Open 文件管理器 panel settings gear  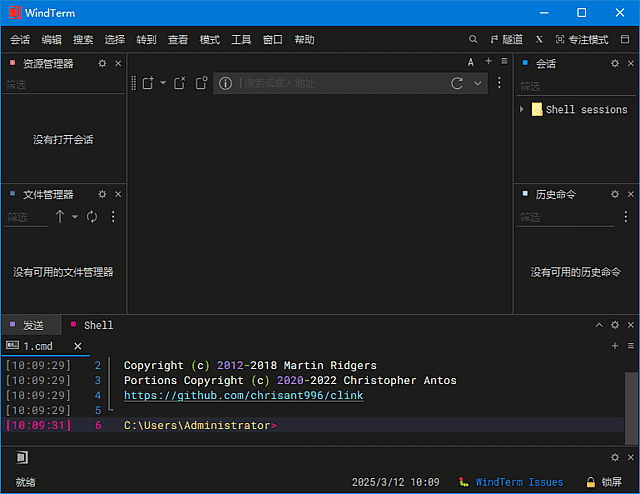click(x=102, y=194)
